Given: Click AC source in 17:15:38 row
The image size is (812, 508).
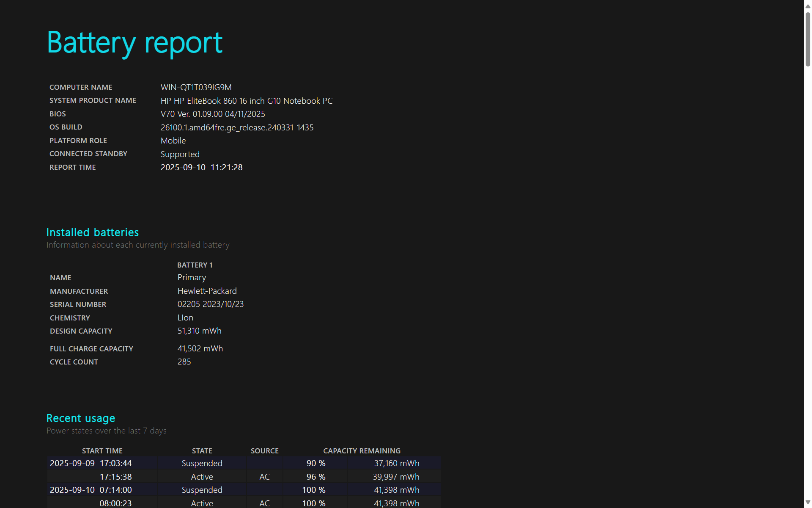Looking at the screenshot, I should 264,477.
